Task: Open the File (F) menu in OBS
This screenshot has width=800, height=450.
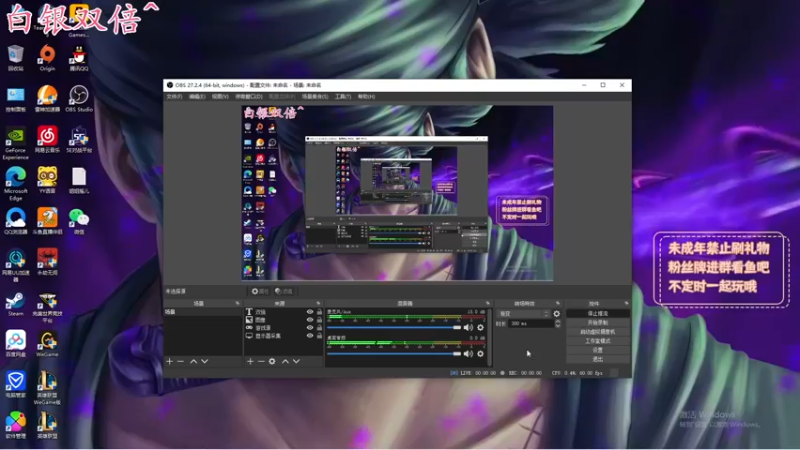Action: [174, 96]
